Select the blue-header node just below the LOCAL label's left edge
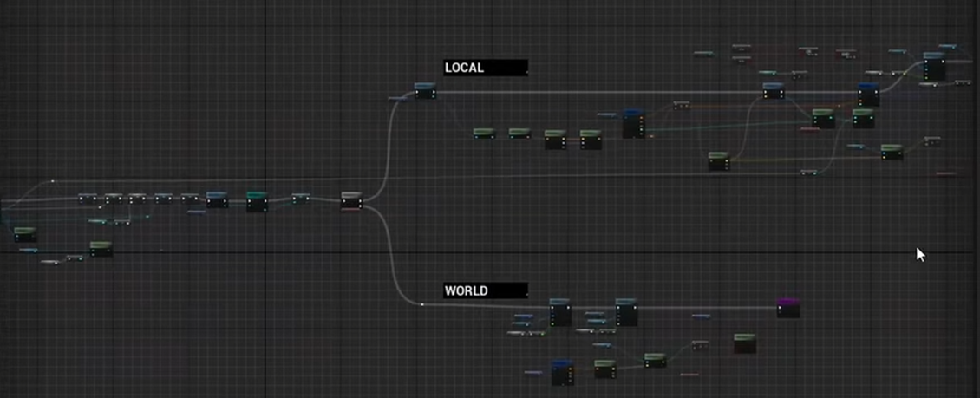 pyautogui.click(x=425, y=91)
